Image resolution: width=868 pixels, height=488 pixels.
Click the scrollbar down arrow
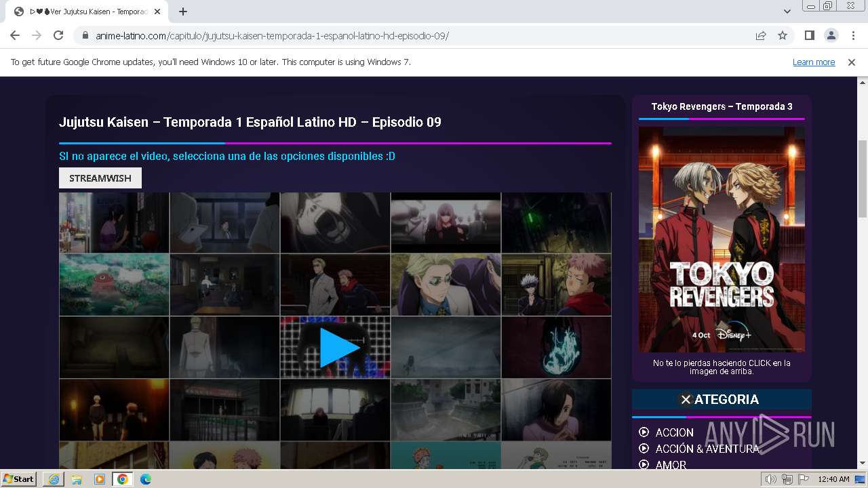(x=862, y=464)
